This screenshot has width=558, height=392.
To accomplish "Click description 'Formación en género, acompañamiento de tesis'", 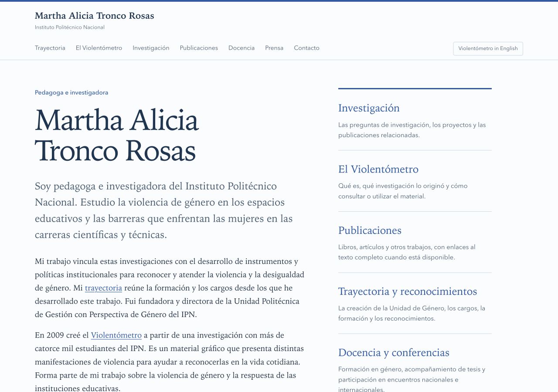I will pyautogui.click(x=412, y=379).
